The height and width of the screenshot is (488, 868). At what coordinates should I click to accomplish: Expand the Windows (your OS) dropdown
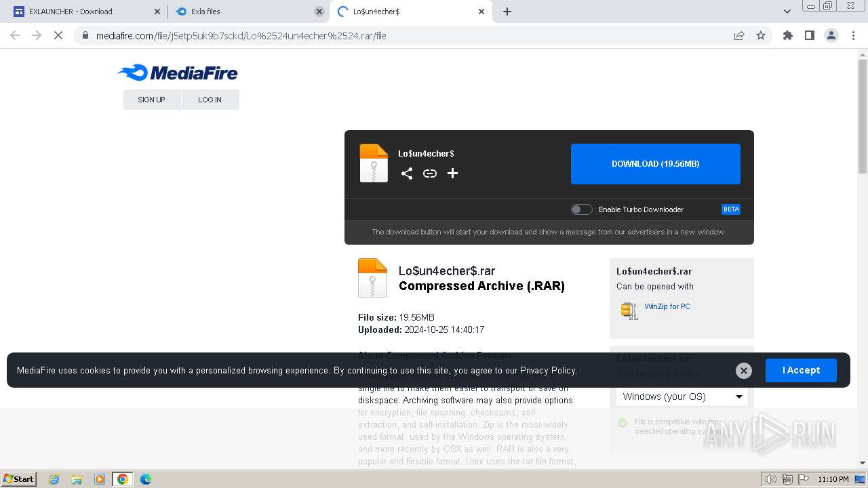(682, 396)
